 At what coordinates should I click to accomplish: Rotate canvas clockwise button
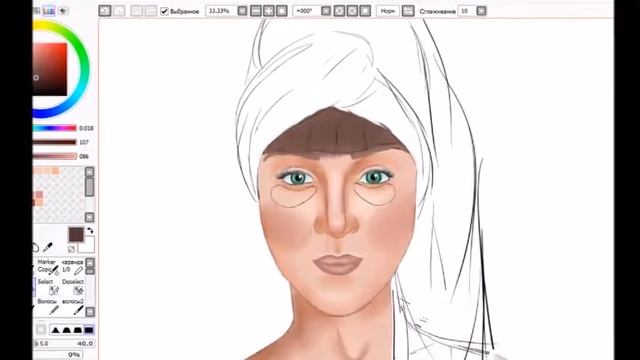[352, 11]
